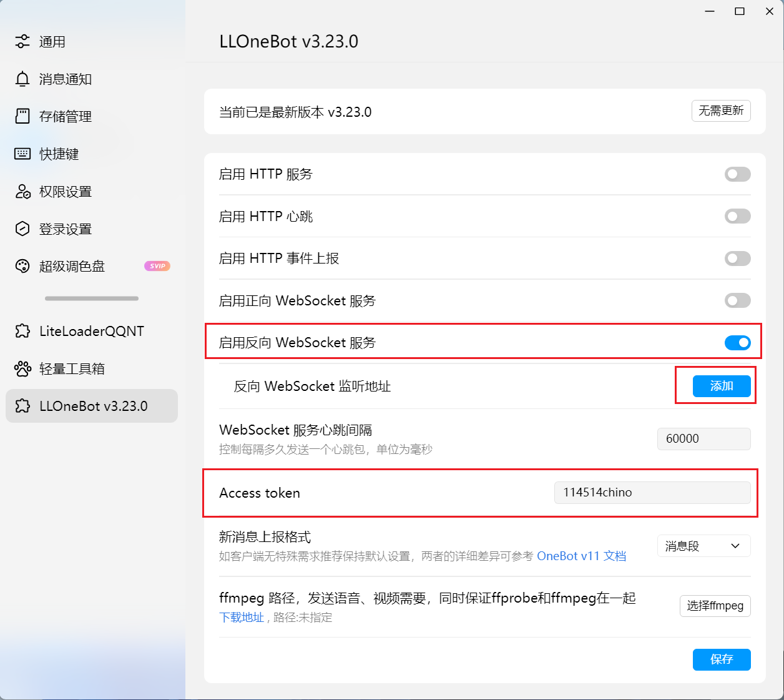This screenshot has height=700, width=784.
Task: Click the 通用 sliders icon in sidebar
Action: [22, 42]
